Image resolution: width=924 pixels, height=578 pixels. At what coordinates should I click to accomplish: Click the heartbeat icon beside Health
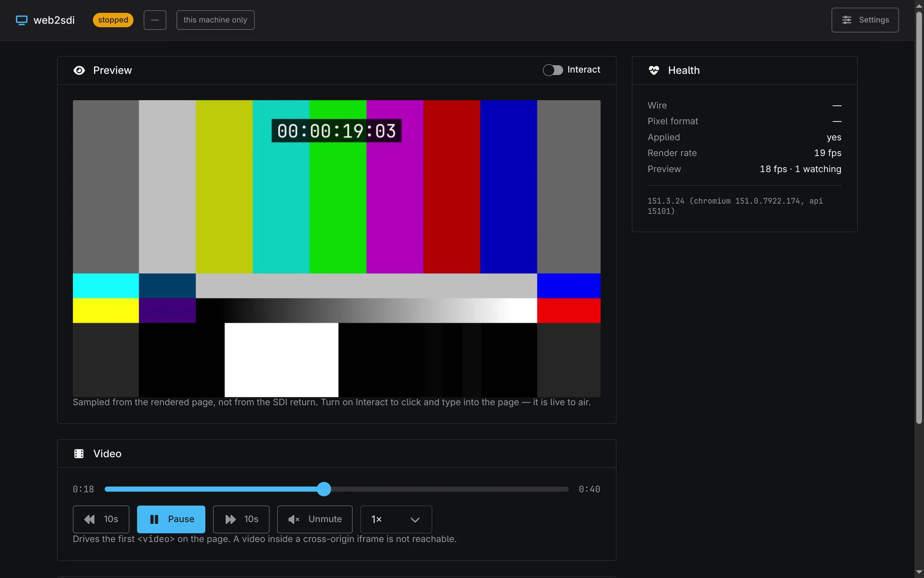point(654,70)
